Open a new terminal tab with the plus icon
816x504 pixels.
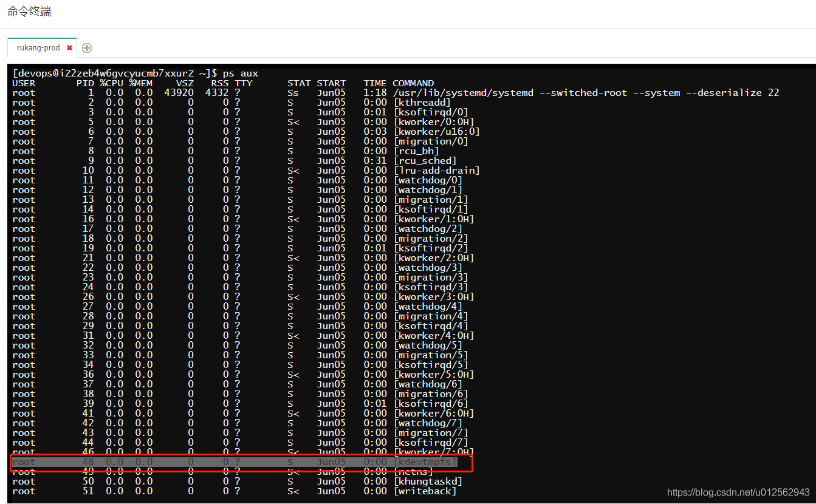86,48
